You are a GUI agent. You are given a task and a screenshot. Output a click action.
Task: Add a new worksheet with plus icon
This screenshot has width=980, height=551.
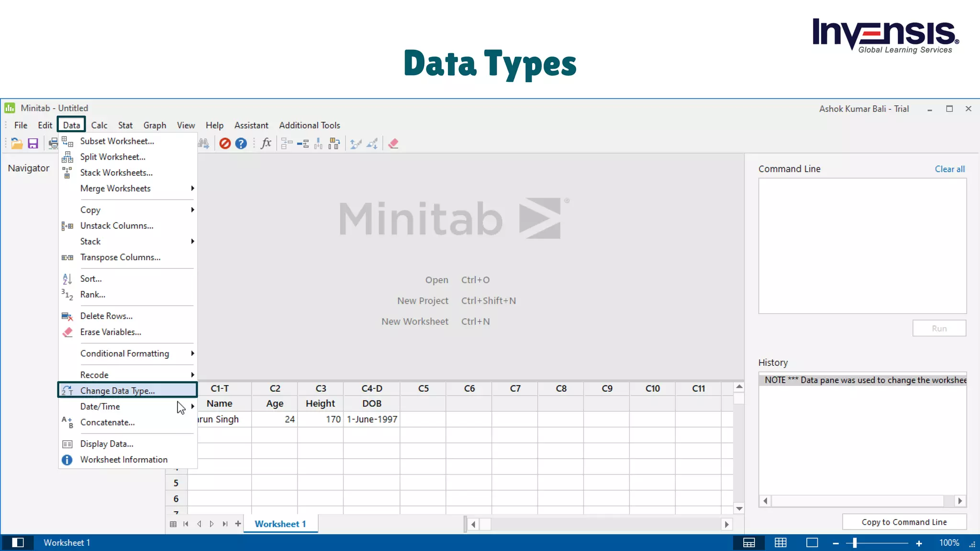click(x=238, y=524)
